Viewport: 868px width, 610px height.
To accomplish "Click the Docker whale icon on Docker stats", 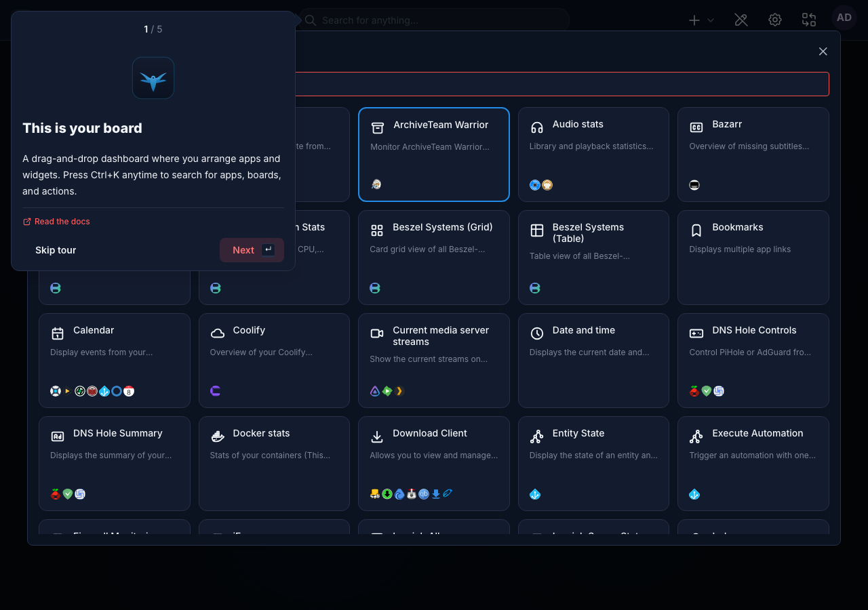I will click(x=218, y=436).
